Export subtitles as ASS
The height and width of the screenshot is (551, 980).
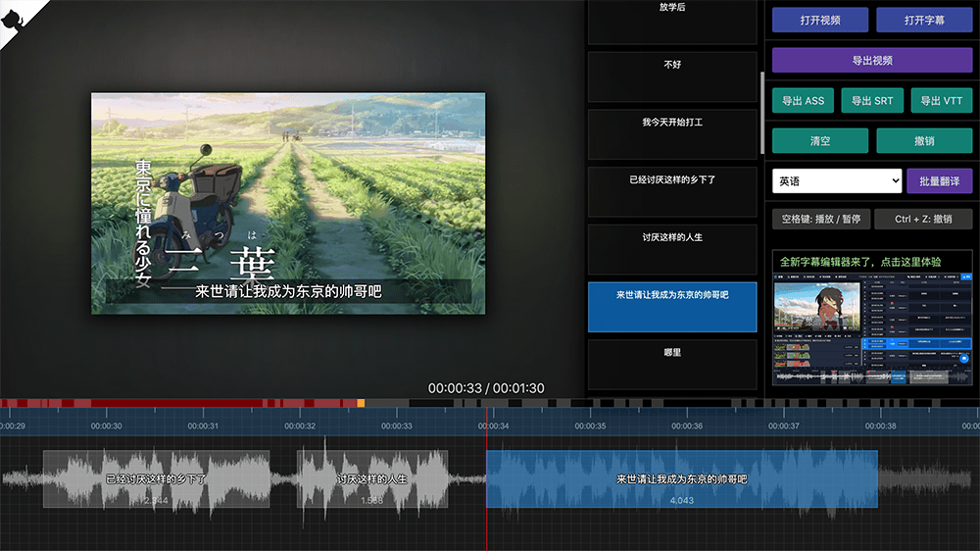tap(804, 101)
